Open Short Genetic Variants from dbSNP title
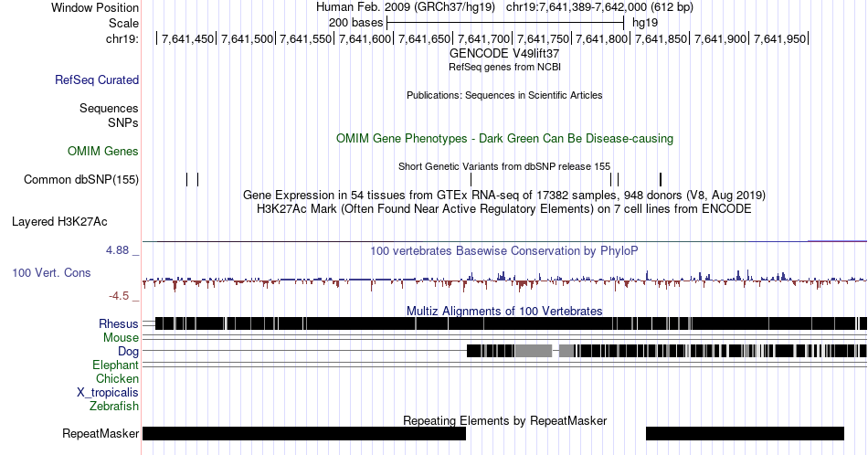 click(x=504, y=166)
